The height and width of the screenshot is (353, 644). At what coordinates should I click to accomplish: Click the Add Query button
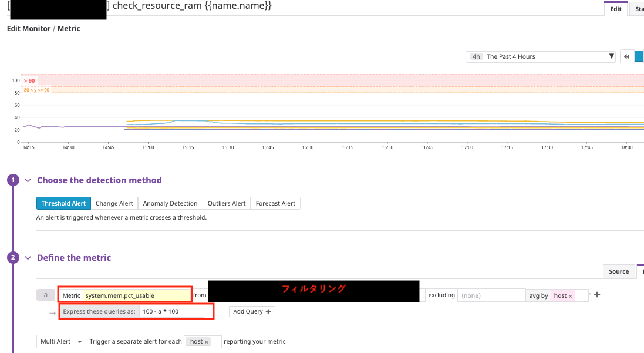252,311
